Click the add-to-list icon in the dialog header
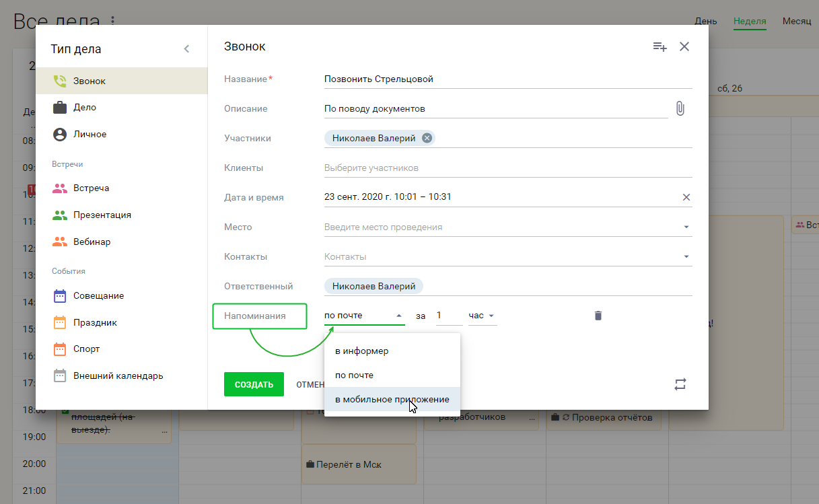The image size is (819, 504). point(660,47)
